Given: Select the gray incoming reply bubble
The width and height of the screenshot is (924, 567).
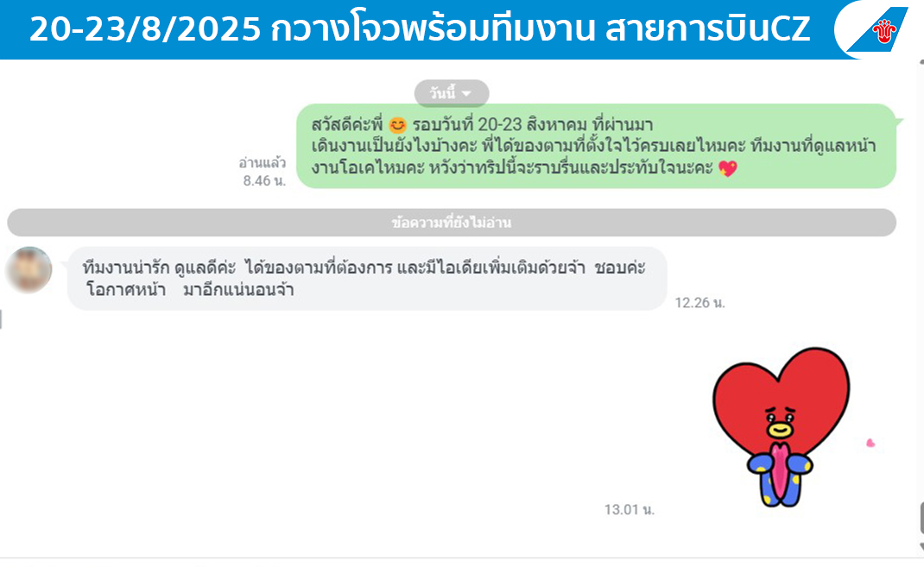Looking at the screenshot, I should [366, 279].
